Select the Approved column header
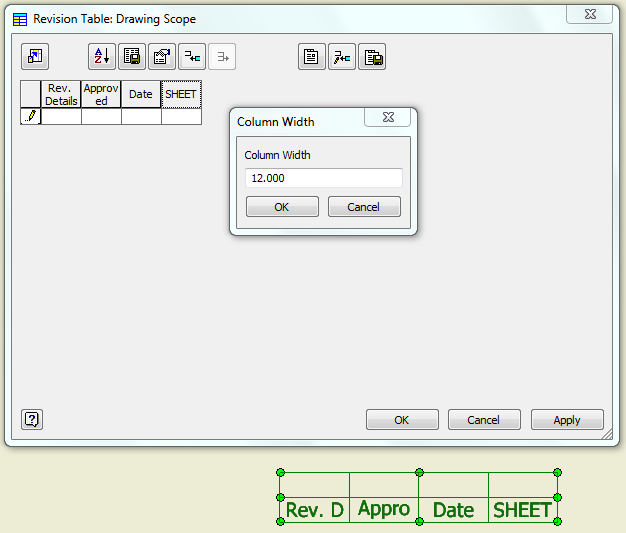The image size is (626, 533). [x=101, y=94]
